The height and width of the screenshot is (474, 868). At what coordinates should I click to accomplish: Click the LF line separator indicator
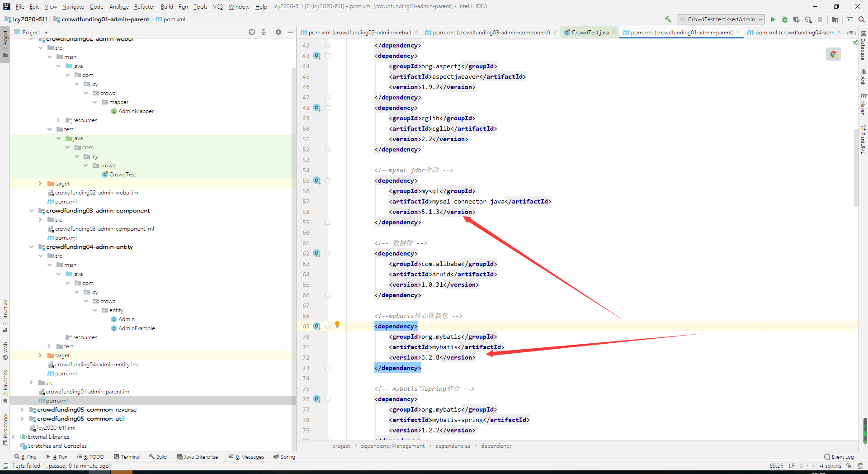792,466
